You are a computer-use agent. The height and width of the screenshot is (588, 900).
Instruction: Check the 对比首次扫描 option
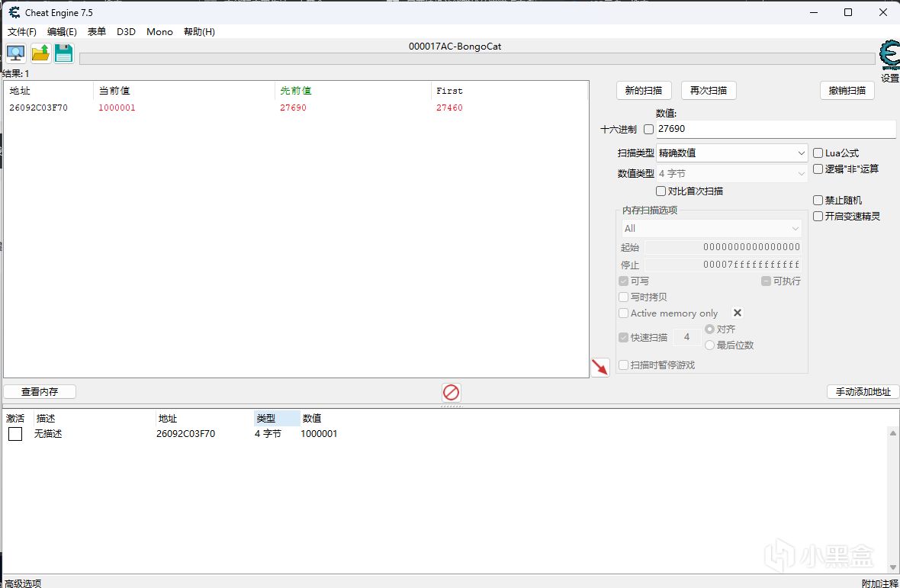(x=661, y=191)
